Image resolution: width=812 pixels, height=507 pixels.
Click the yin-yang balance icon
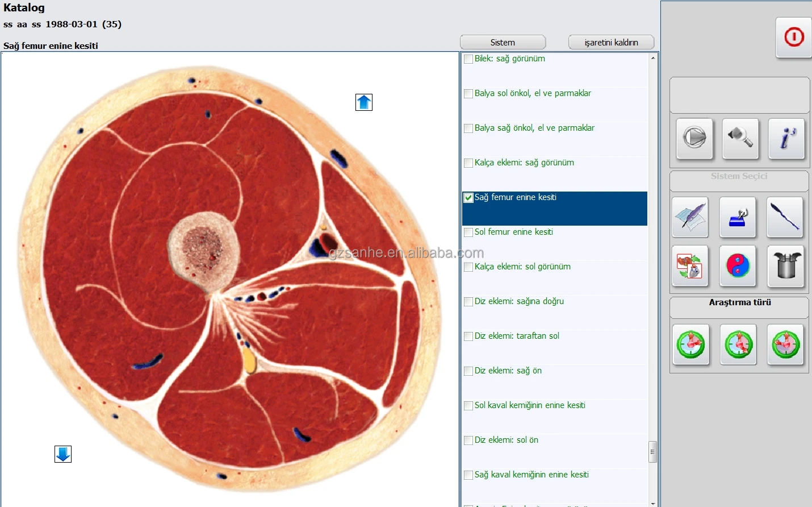738,266
